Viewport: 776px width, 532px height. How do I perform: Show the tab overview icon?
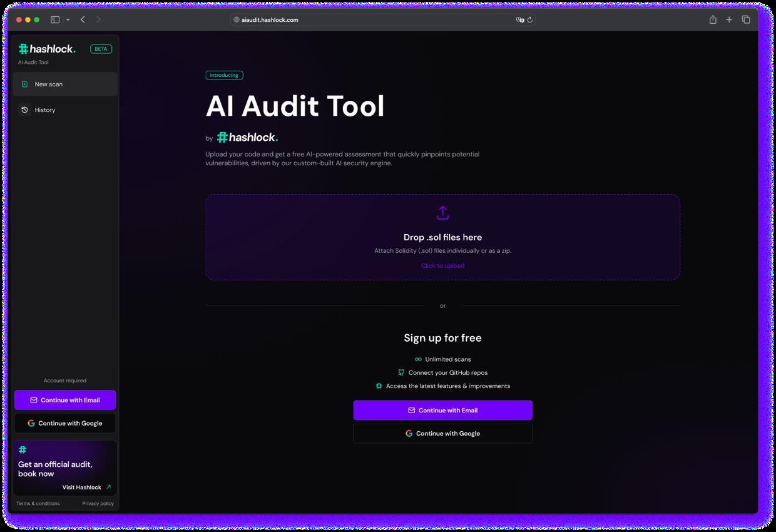click(x=746, y=20)
